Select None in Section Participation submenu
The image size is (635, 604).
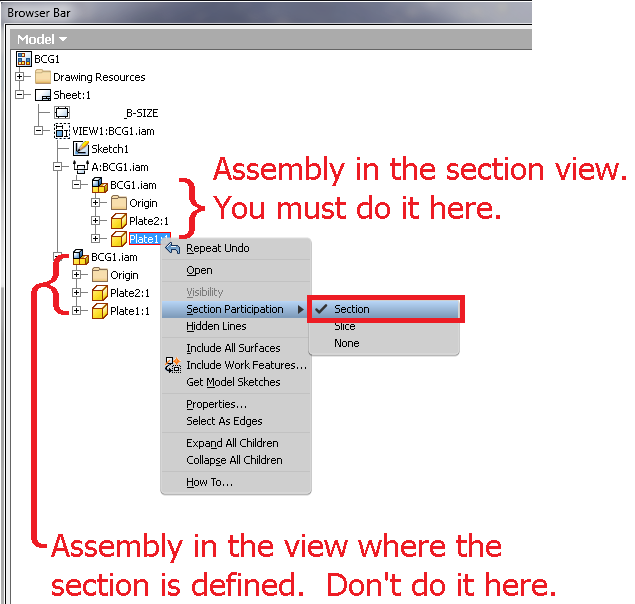coord(384,343)
